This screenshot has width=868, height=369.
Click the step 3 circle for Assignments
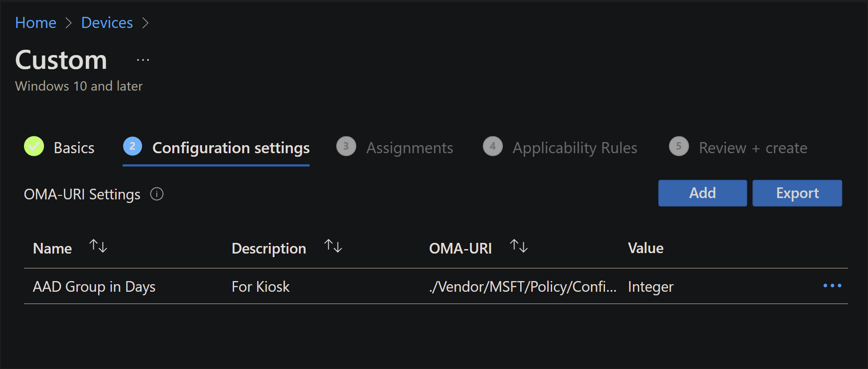pyautogui.click(x=346, y=147)
